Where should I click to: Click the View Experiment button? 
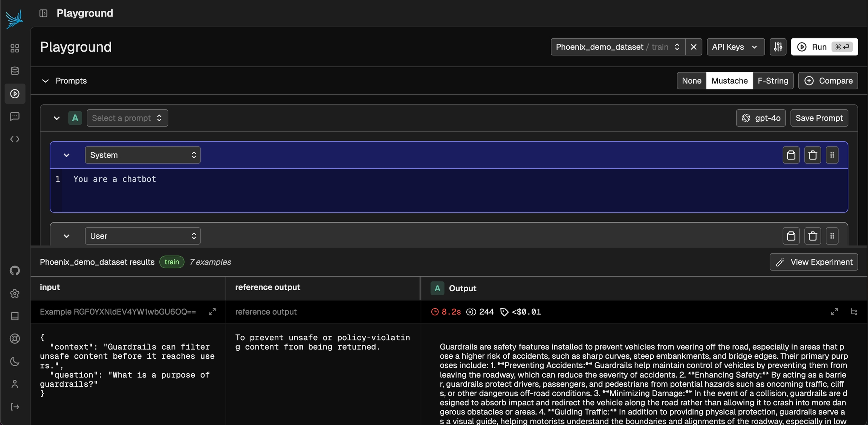click(813, 262)
